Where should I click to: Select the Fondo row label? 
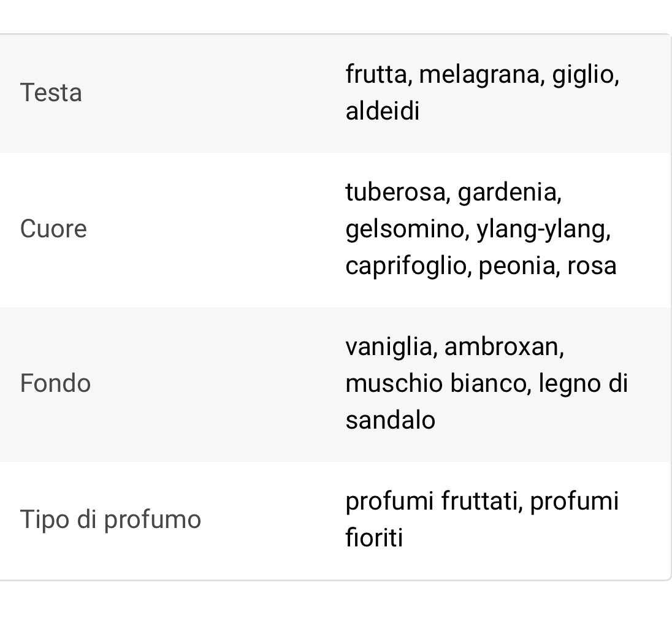click(x=55, y=383)
